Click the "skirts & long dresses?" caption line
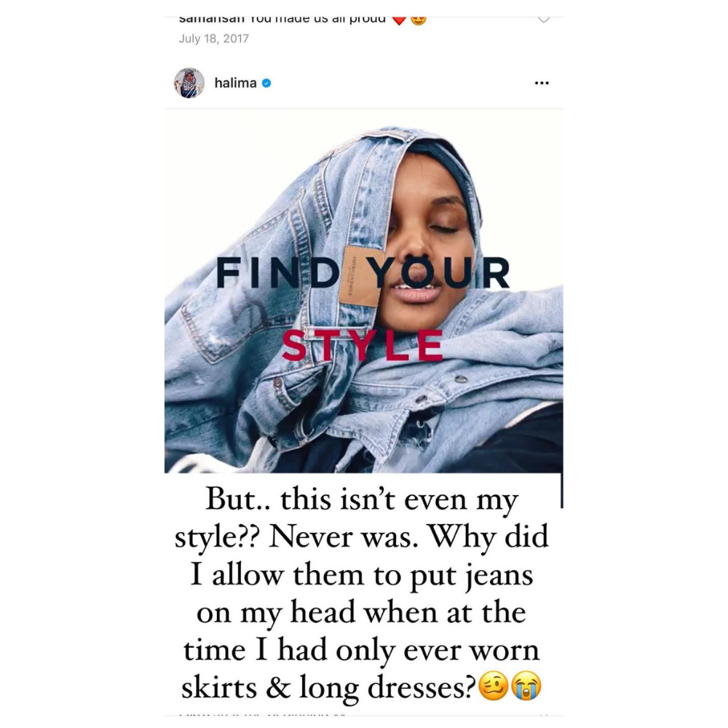 (x=328, y=688)
